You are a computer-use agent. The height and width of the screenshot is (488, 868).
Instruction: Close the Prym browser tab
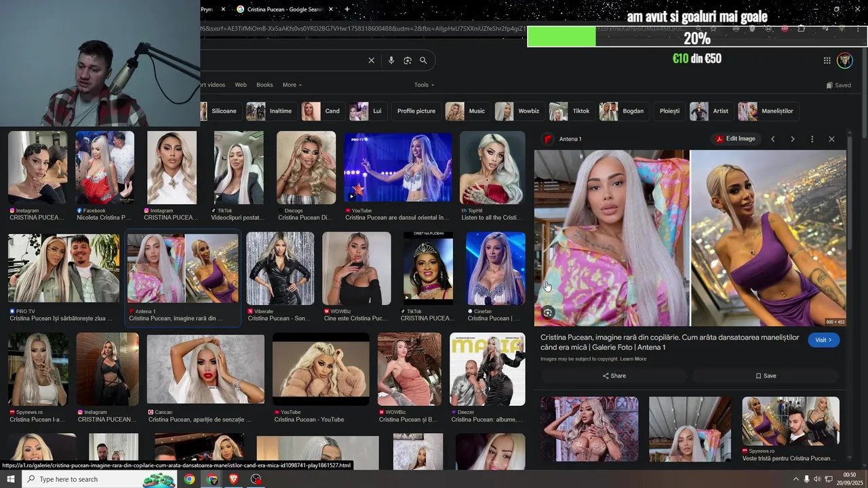pyautogui.click(x=223, y=9)
